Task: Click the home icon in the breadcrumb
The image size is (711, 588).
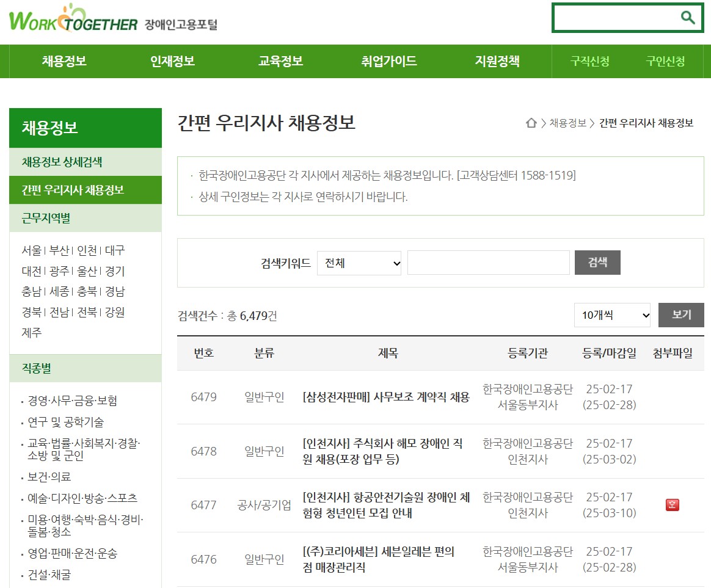Action: click(530, 122)
